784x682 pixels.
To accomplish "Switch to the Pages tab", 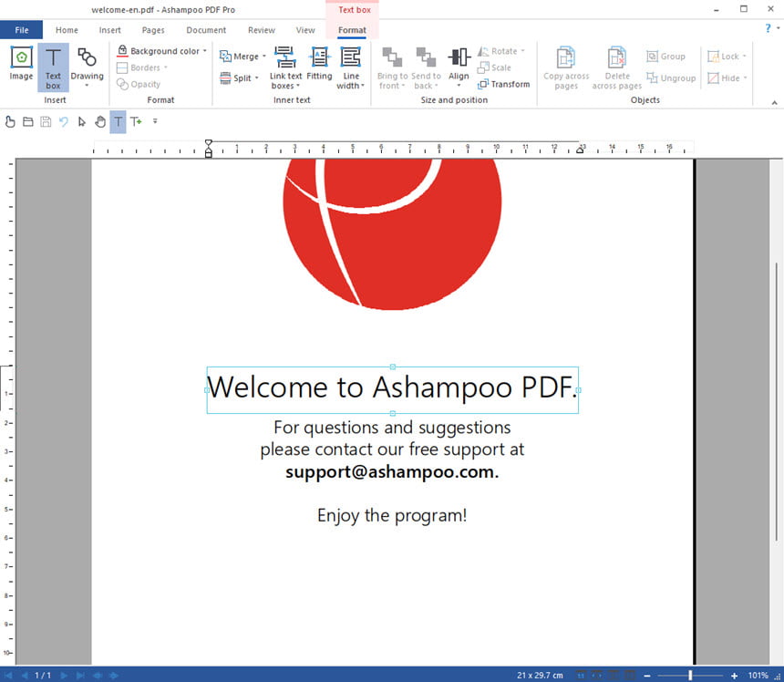I will pyautogui.click(x=153, y=30).
